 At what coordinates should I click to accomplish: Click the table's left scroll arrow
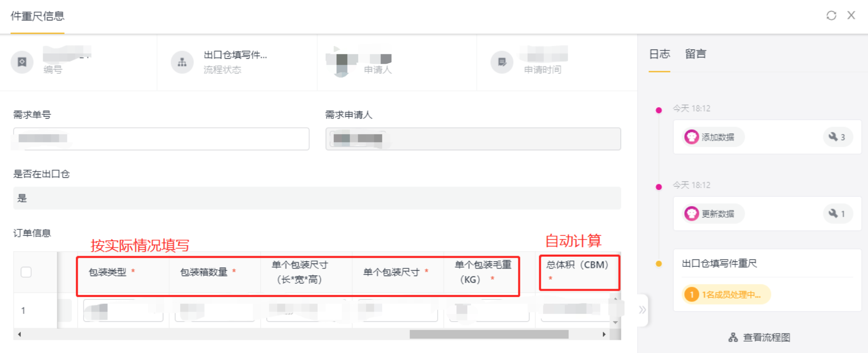(19, 334)
